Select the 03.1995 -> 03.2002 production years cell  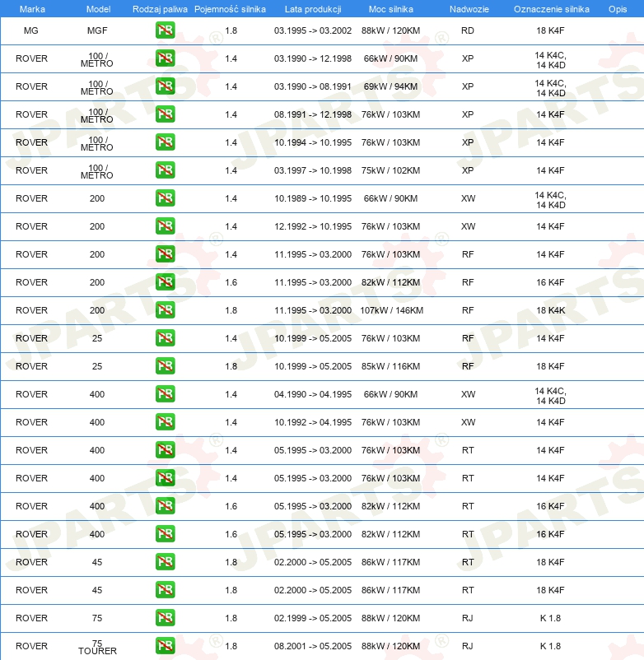coord(312,30)
